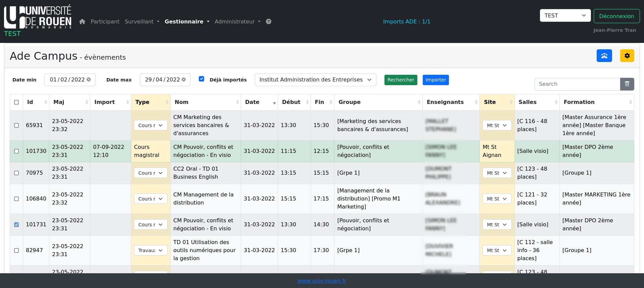Clear the Date max field

184,80
